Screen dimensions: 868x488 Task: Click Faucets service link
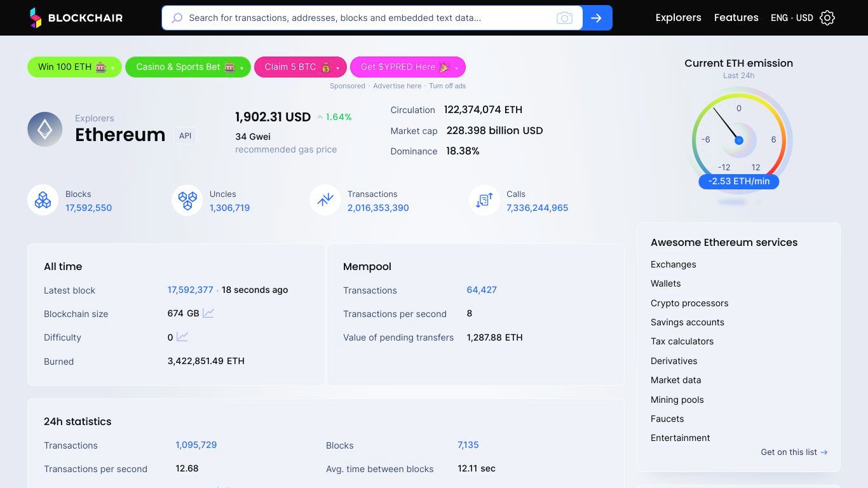(x=667, y=419)
